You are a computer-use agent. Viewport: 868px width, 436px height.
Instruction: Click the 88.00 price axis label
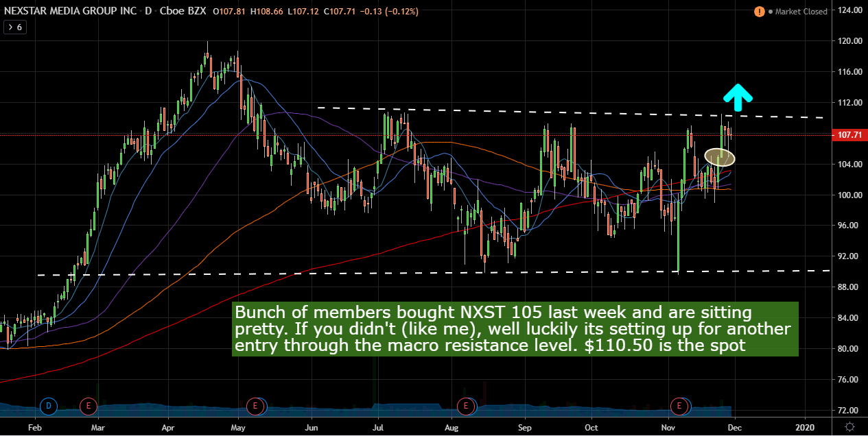(x=848, y=287)
